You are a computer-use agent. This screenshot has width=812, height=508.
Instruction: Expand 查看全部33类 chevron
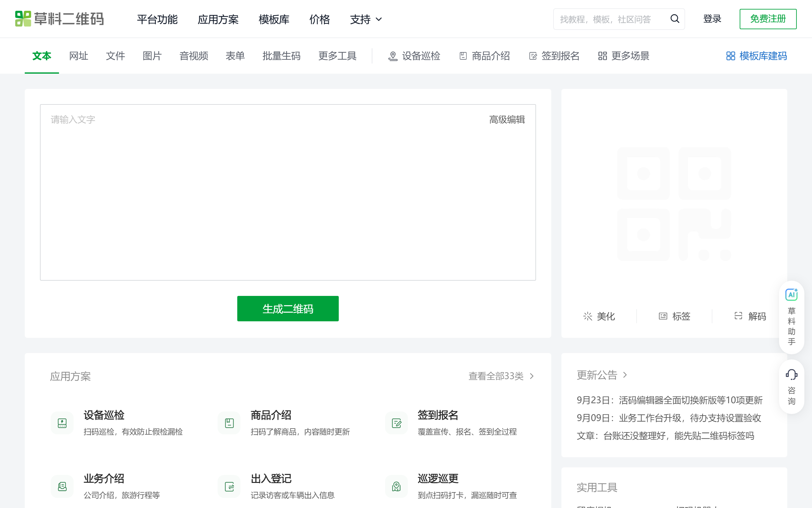coord(532,376)
